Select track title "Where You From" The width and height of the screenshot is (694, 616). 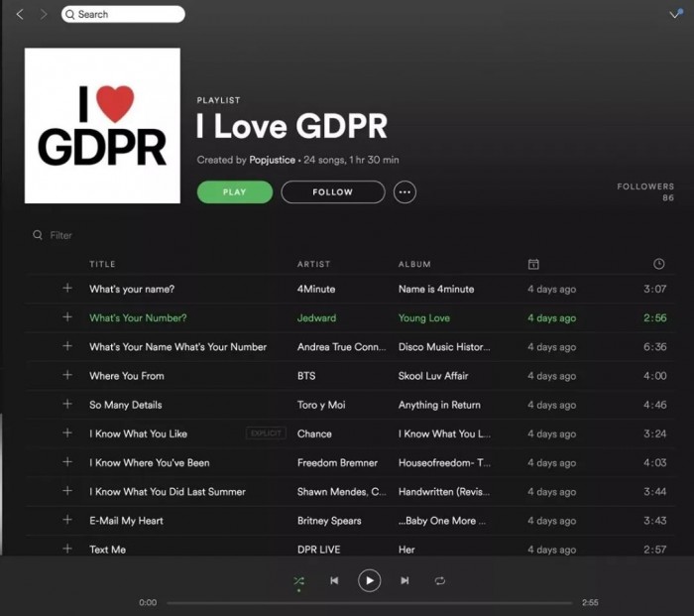[127, 376]
